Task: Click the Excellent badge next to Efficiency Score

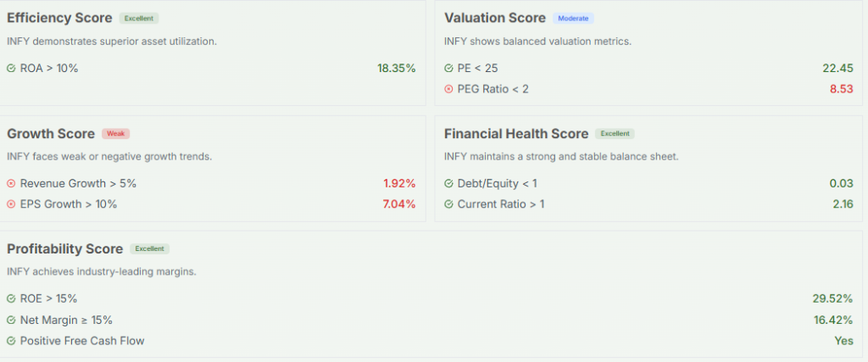Action: [x=139, y=19]
